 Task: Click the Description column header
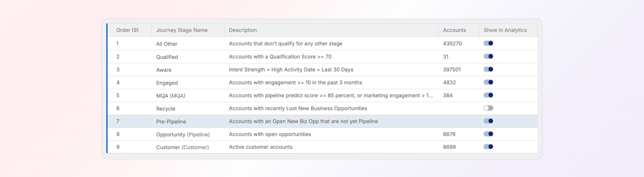243,30
